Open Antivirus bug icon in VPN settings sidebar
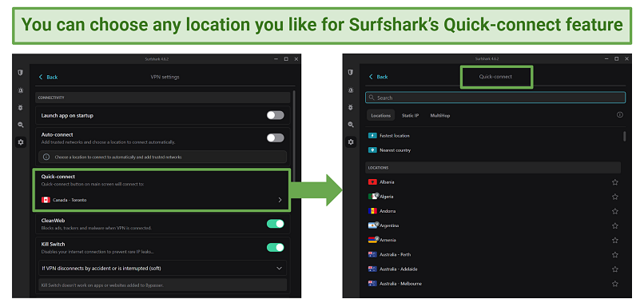 [x=21, y=107]
